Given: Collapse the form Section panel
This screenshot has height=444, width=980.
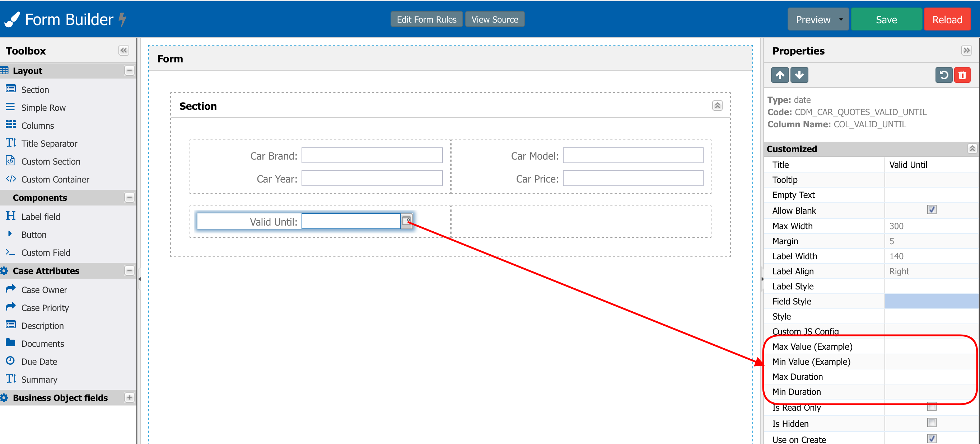Looking at the screenshot, I should [x=717, y=105].
